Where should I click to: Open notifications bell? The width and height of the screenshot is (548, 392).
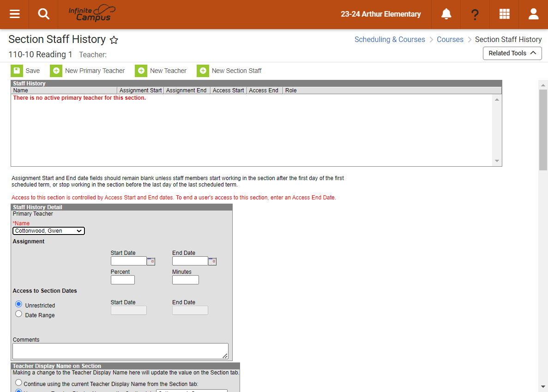446,14
